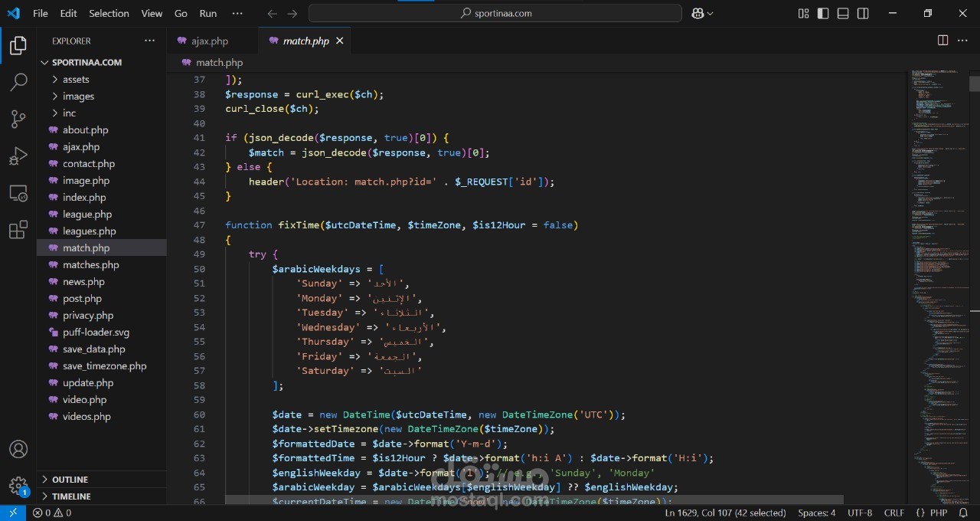Click the fixTime function name
Viewport: 980px width, 521px height.
coord(298,224)
